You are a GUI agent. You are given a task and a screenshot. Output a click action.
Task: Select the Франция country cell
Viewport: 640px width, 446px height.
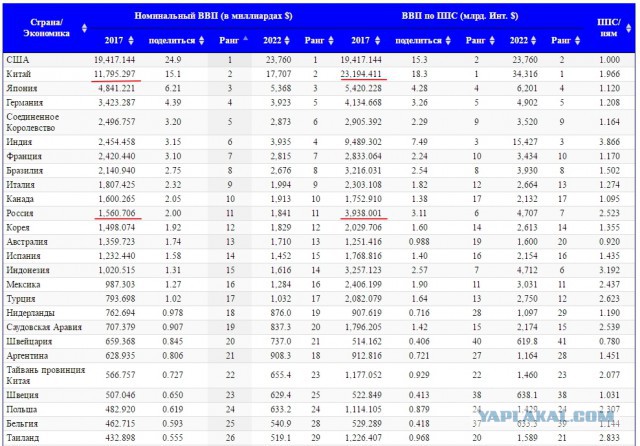tap(24, 156)
